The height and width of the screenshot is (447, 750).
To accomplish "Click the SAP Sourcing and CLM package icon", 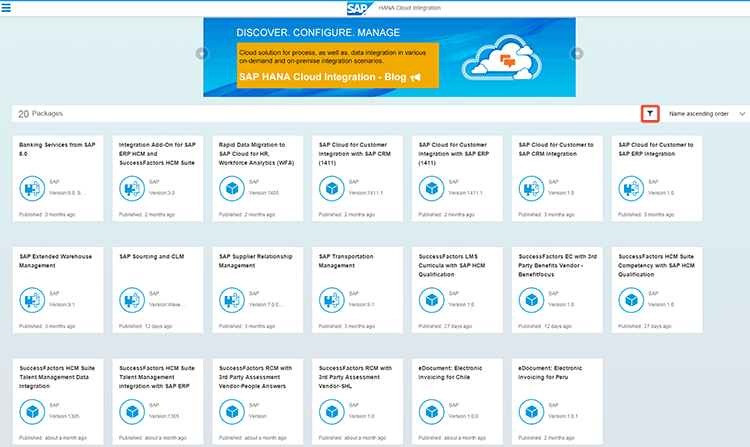I will [x=132, y=298].
